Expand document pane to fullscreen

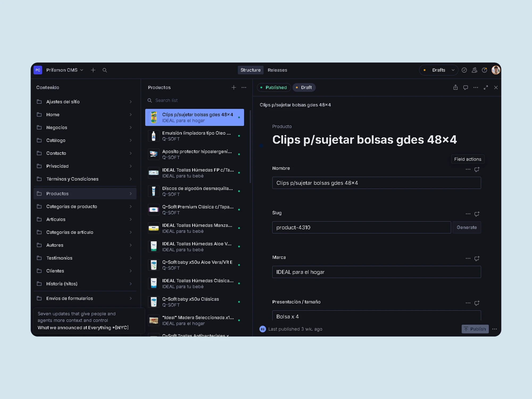[486, 88]
